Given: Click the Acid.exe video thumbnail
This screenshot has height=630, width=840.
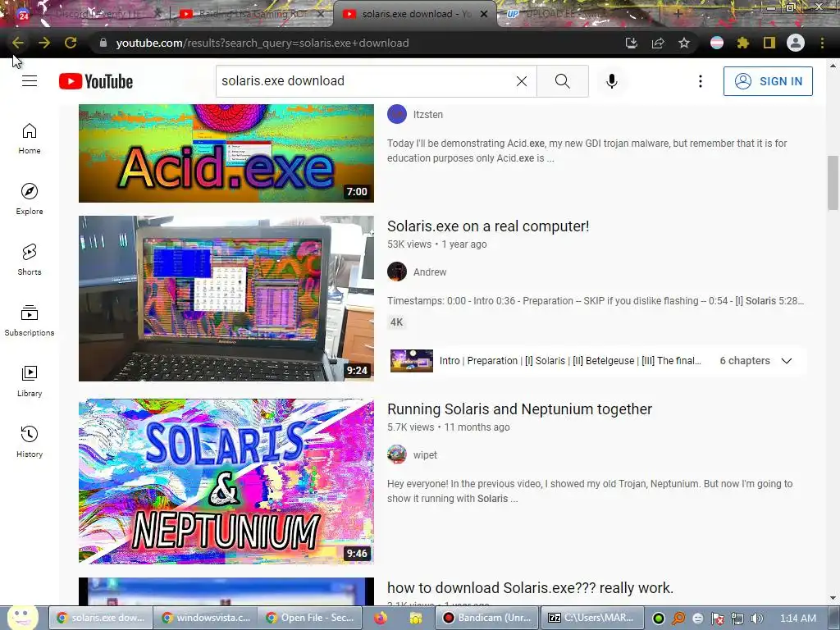Looking at the screenshot, I should (226, 153).
